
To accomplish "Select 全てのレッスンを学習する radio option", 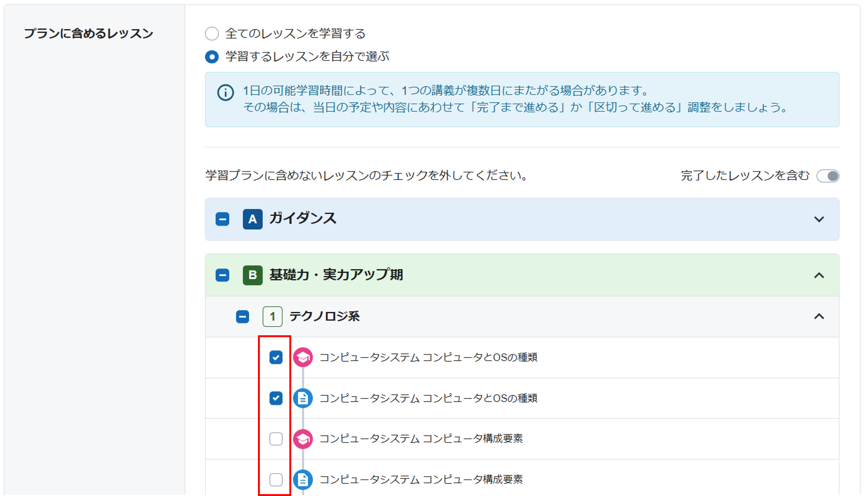I will coord(212,34).
